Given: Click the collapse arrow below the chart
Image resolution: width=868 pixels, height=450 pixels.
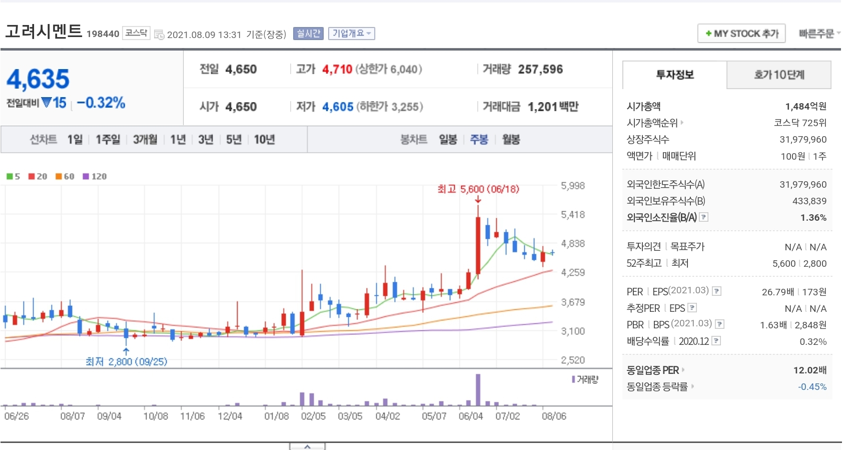Looking at the screenshot, I should point(307,446).
